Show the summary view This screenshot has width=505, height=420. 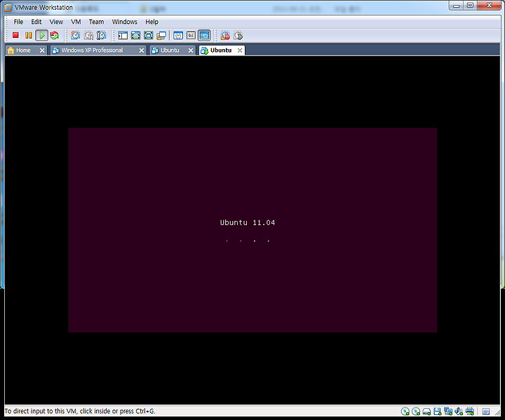[178, 35]
